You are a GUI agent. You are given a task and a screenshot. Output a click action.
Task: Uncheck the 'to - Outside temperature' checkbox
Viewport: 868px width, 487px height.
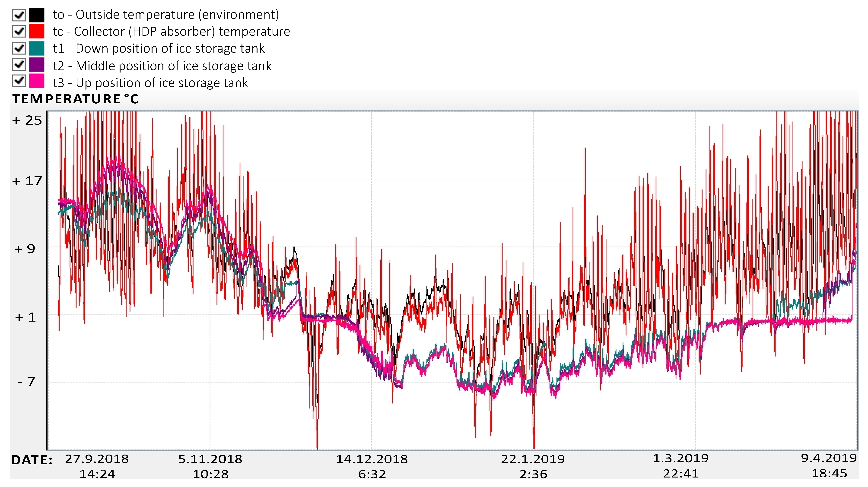19,15
